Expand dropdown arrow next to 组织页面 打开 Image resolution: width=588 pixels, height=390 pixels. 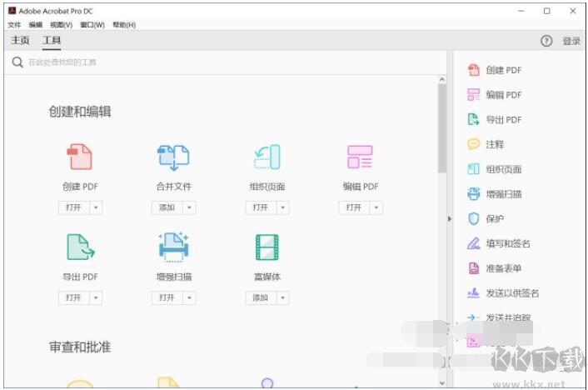point(283,207)
